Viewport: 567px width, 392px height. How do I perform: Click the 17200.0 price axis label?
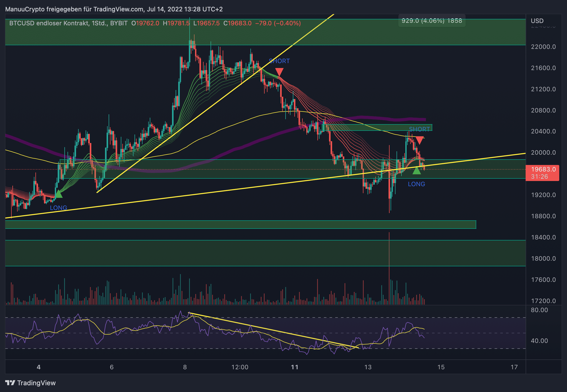point(543,301)
